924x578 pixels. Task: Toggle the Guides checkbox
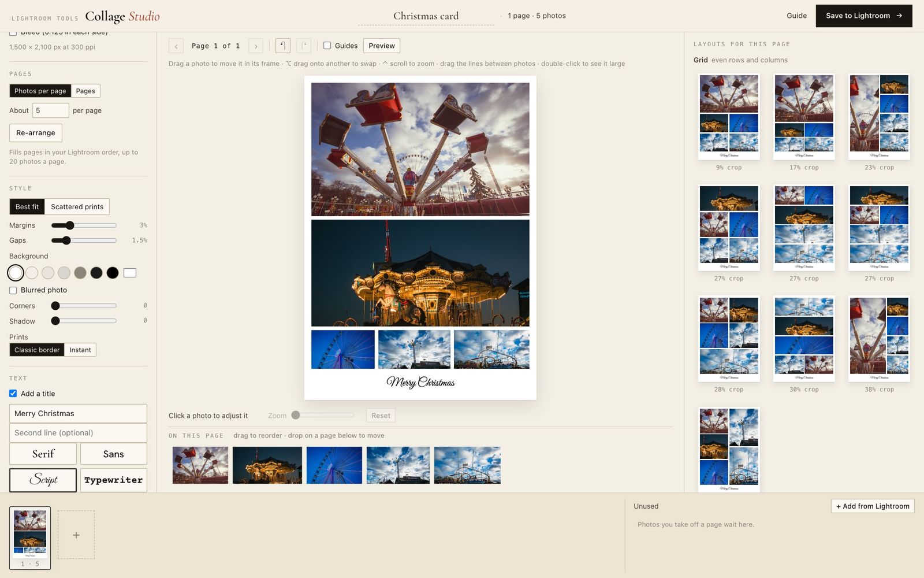click(x=327, y=46)
